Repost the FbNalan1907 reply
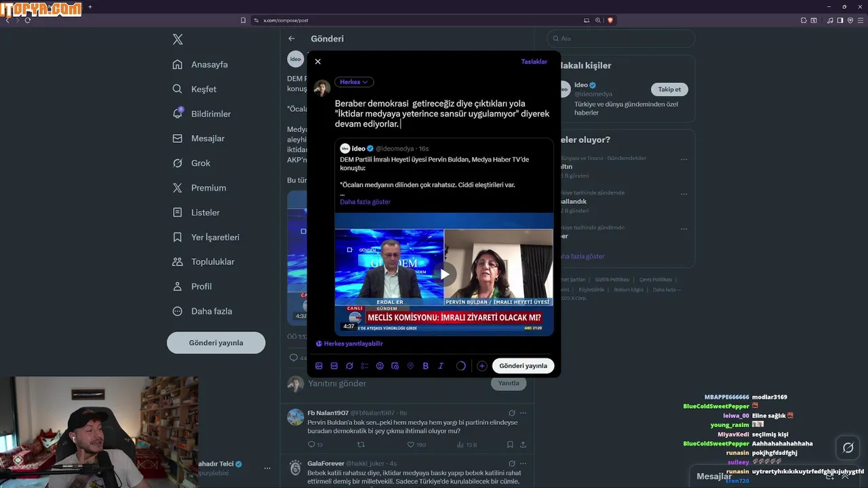 tap(361, 445)
